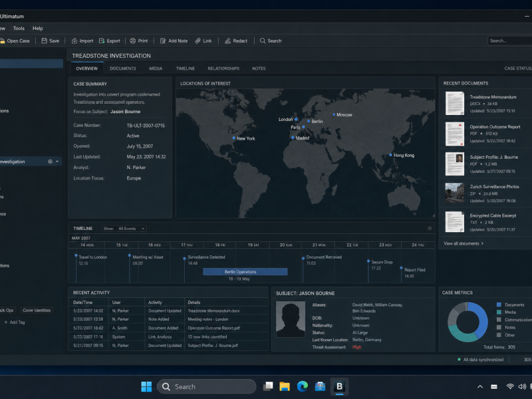Click the Search magnifier toolbar icon
Image resolution: width=532 pixels, height=399 pixels.
[263, 41]
